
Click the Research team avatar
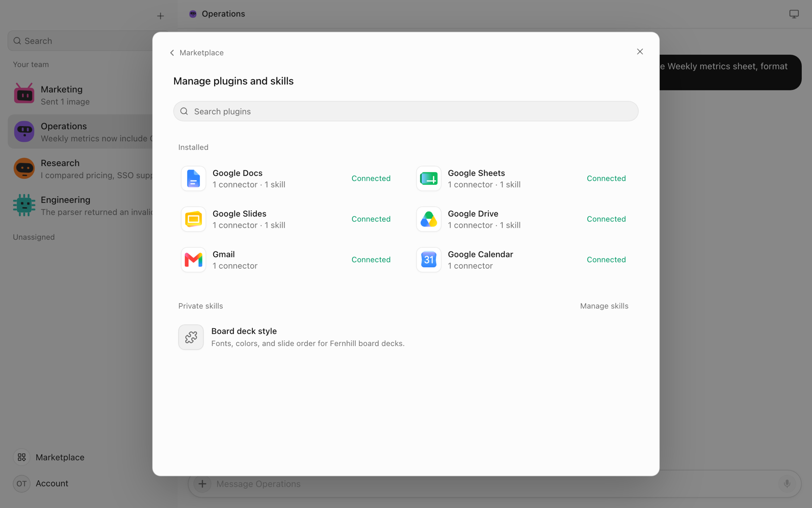(24, 169)
